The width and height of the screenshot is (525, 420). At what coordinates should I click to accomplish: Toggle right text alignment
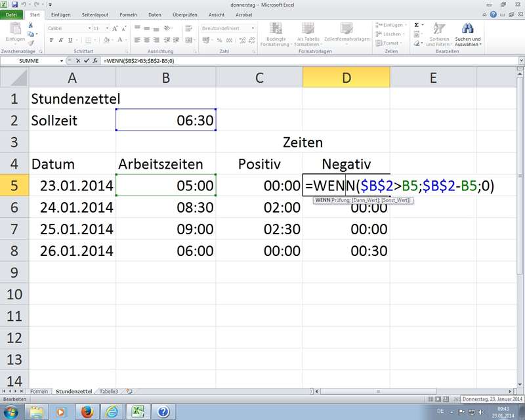click(156, 40)
